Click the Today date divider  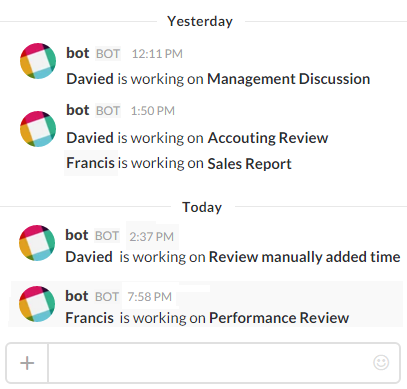pos(202,207)
